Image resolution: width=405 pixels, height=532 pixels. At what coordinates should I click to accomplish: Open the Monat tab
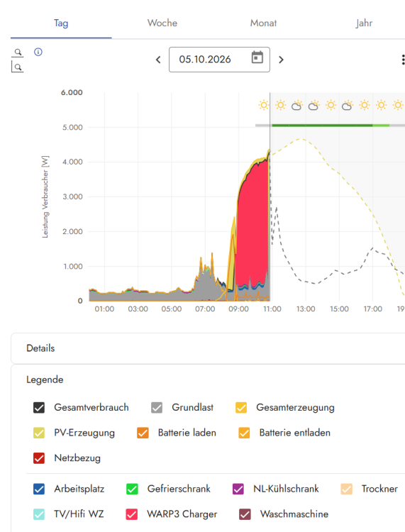pyautogui.click(x=263, y=23)
